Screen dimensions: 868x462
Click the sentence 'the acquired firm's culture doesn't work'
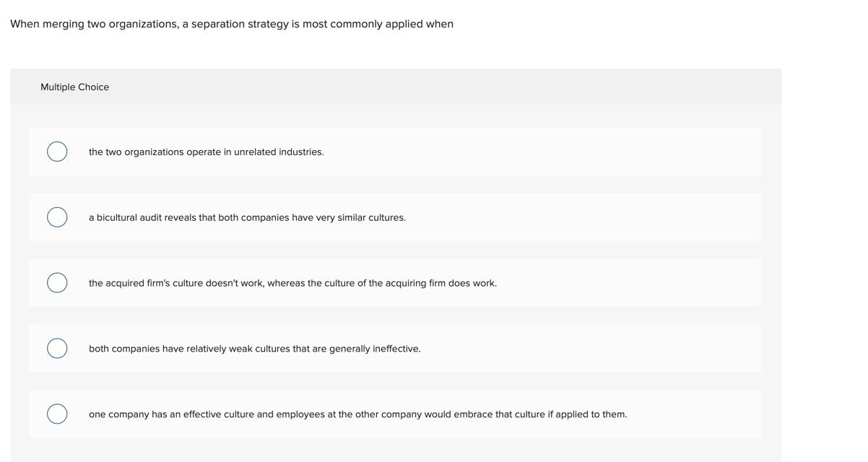coord(176,283)
